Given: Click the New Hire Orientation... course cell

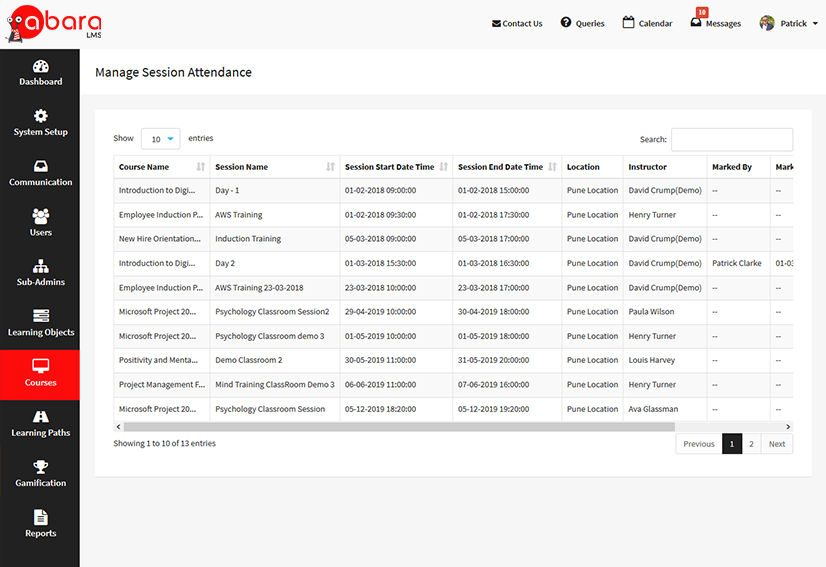Looking at the screenshot, I should point(160,239).
